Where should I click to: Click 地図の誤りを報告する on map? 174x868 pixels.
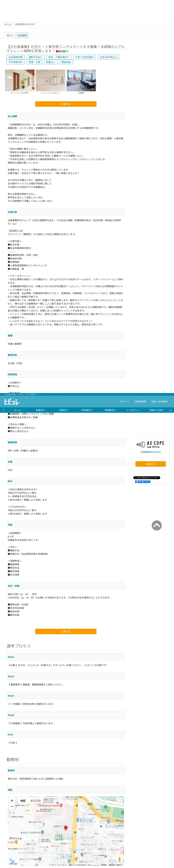pos(116,865)
